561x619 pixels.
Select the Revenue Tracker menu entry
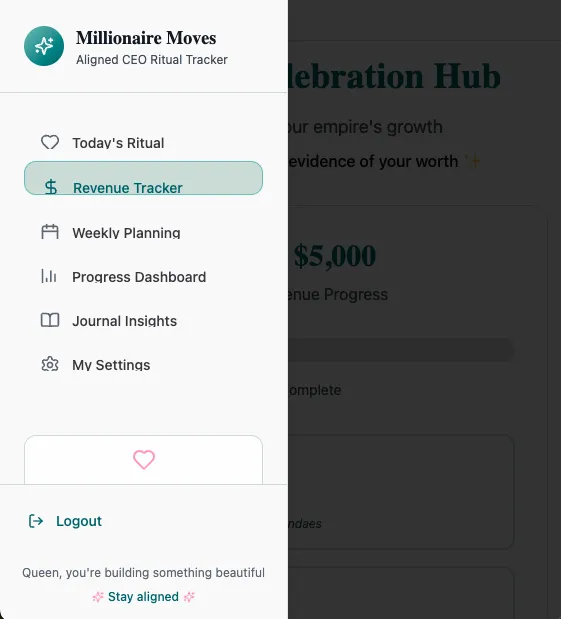(x=143, y=178)
